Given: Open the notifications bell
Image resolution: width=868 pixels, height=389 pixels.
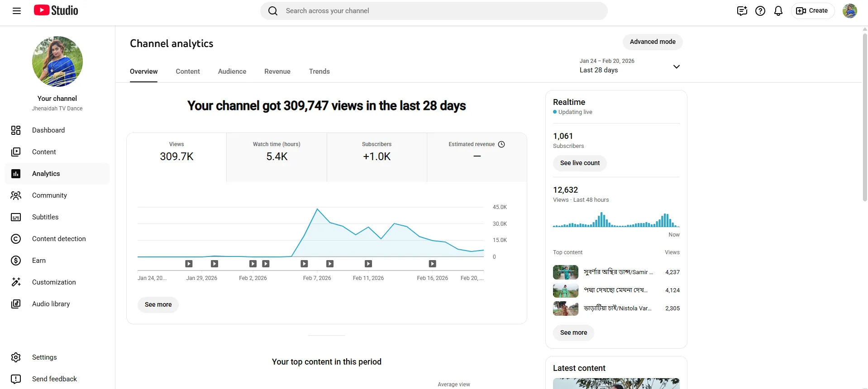Looking at the screenshot, I should pos(778,11).
